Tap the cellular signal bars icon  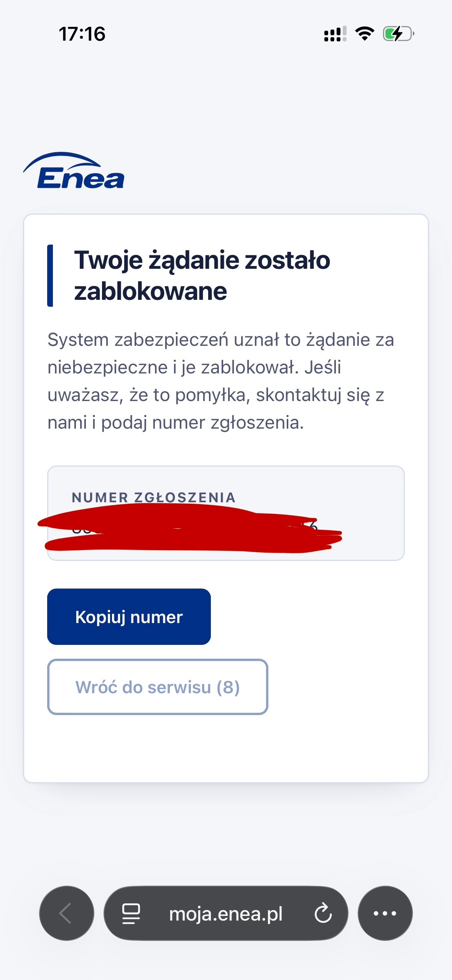[x=335, y=34]
